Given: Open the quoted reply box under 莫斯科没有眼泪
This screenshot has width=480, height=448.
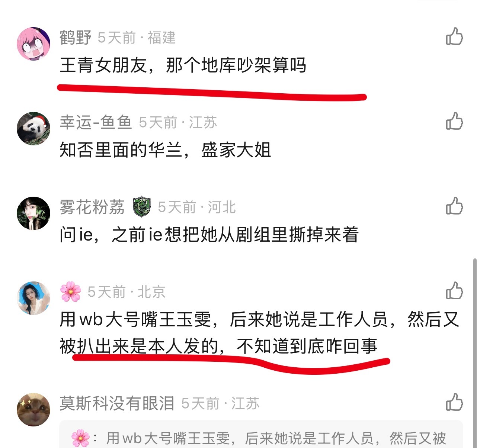Looking at the screenshot, I should (x=261, y=434).
